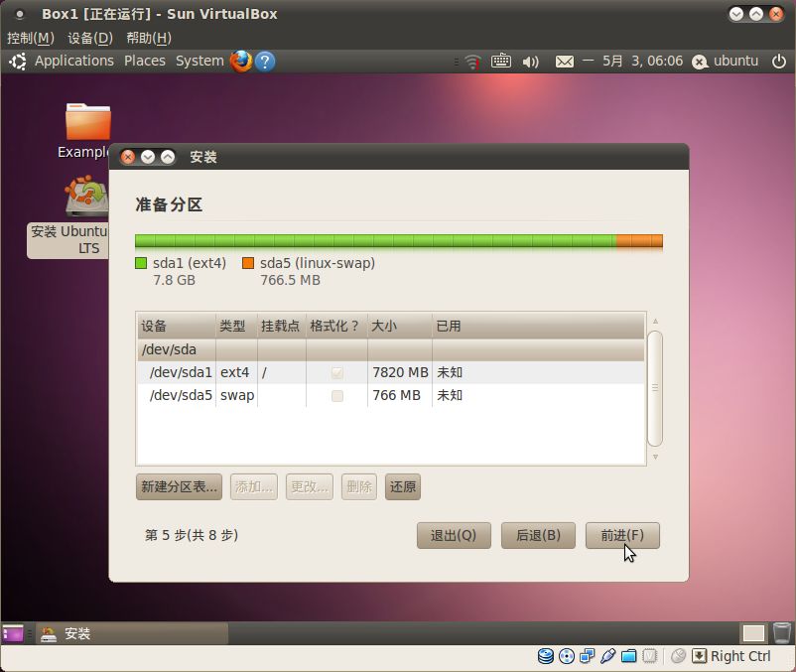Click the 更改... change button
This screenshot has width=796, height=672.
pyautogui.click(x=310, y=486)
